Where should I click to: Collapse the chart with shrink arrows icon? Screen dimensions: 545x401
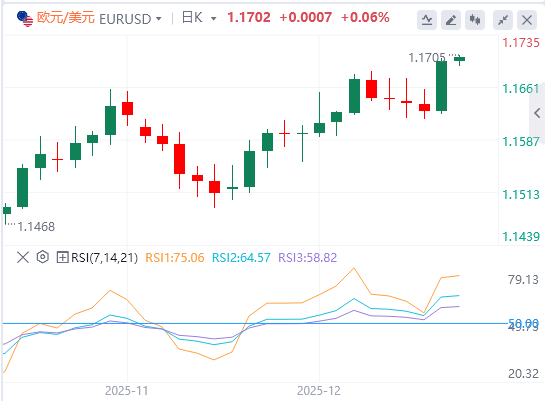click(x=503, y=20)
